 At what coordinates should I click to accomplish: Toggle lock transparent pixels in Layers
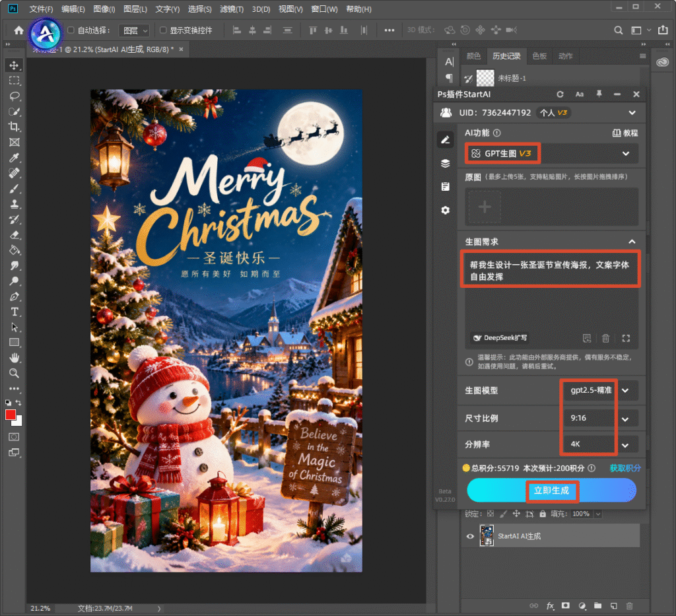tap(490, 514)
